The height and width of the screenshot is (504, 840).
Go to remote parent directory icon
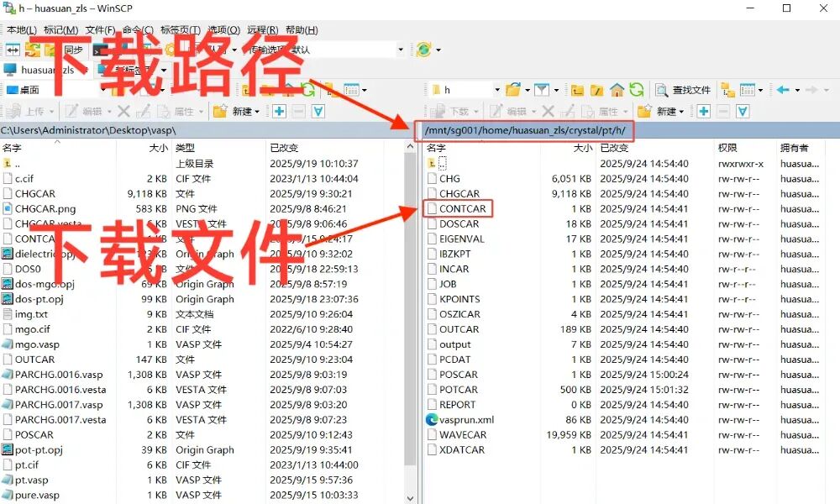pos(577,90)
